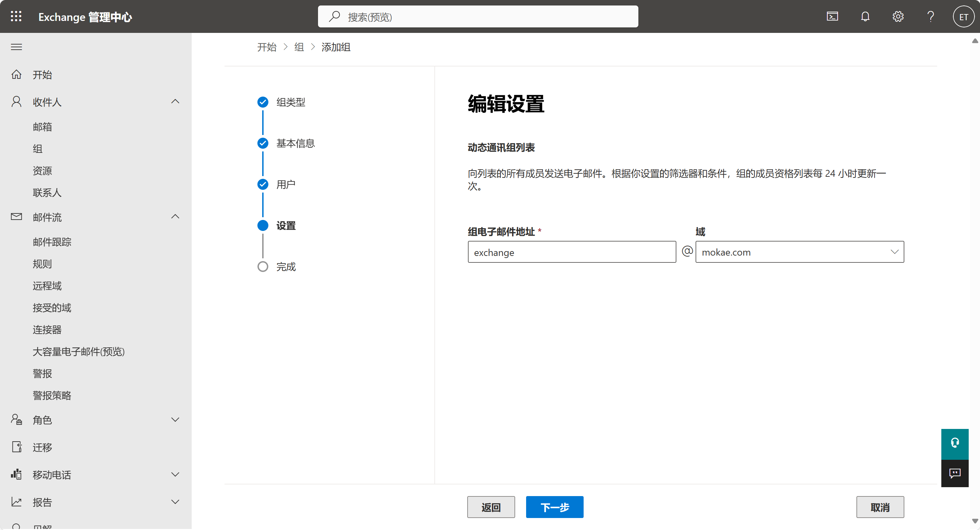Viewport: 980px width, 530px height.
Task: Click the envelope icon beside 邮件流
Action: click(16, 217)
